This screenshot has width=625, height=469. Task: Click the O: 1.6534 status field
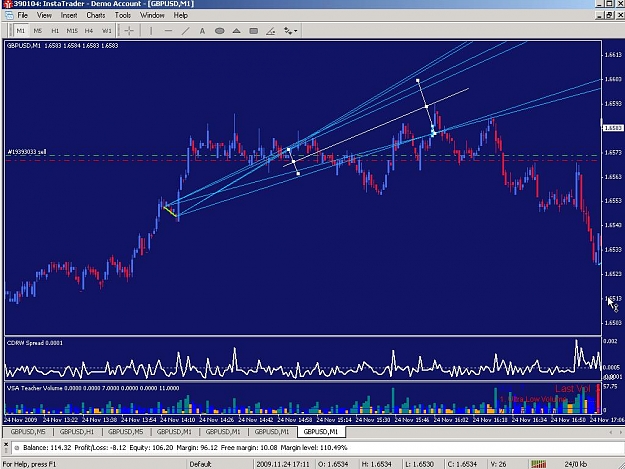tap(333, 464)
